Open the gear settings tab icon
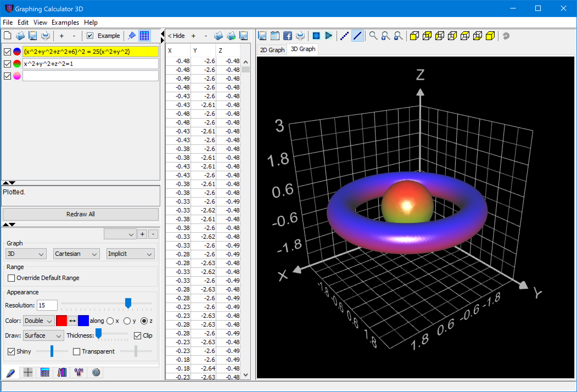Image resolution: width=577 pixels, height=392 pixels. tap(96, 373)
